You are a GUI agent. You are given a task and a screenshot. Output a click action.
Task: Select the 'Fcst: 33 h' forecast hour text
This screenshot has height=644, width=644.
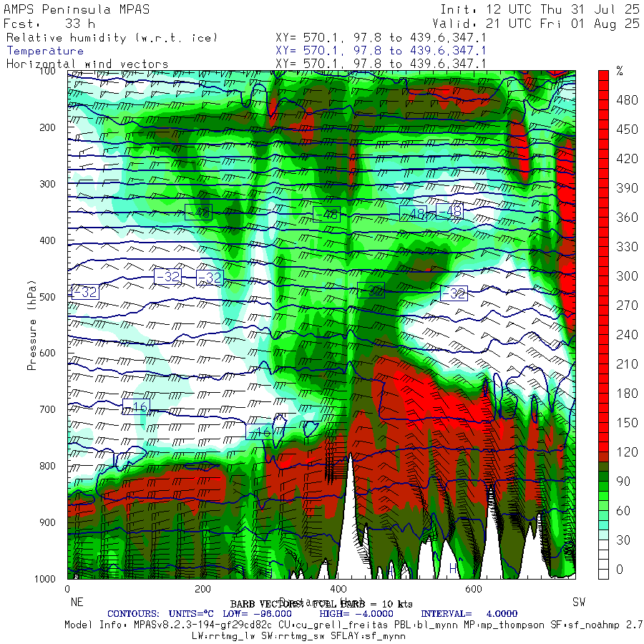click(x=49, y=24)
